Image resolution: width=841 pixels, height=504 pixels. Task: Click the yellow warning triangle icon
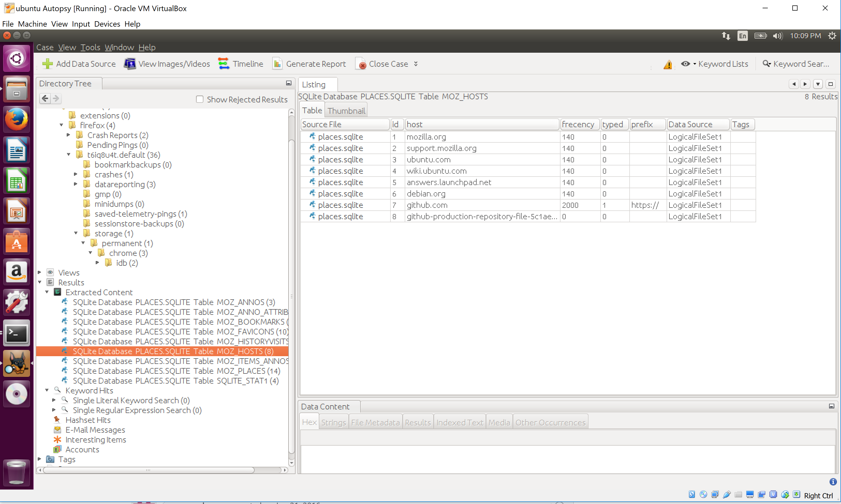coord(668,65)
